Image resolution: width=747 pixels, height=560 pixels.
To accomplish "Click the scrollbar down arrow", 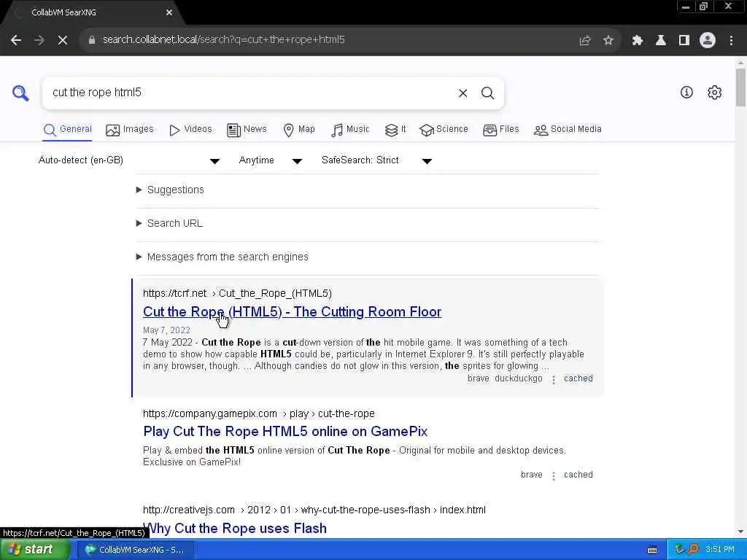I will click(x=740, y=532).
